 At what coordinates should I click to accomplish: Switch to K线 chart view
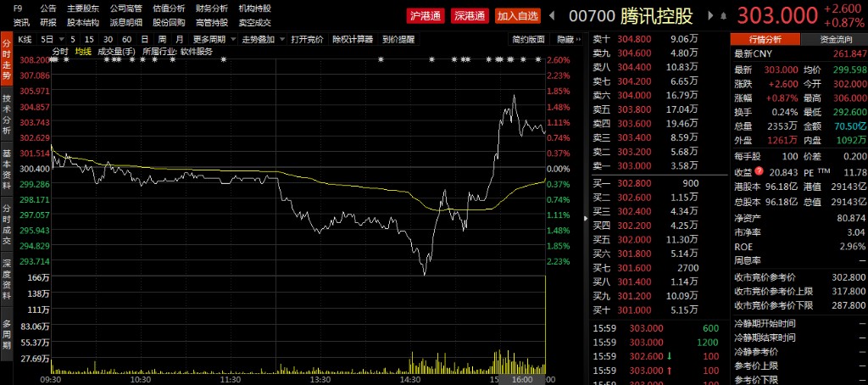click(x=25, y=39)
